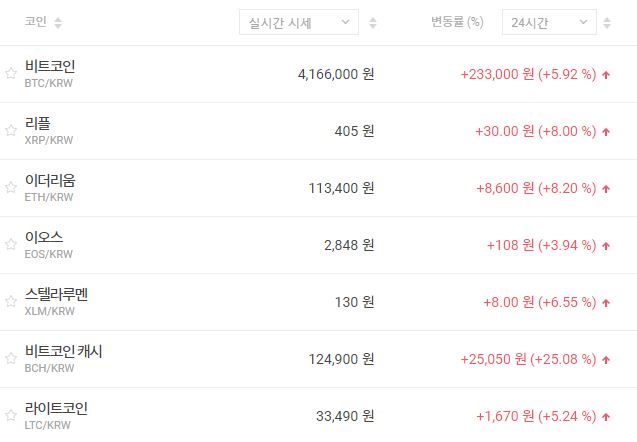The width and height of the screenshot is (637, 442).
Task: Mark Ethereum ETH/KRW as favorite
Action: click(11, 187)
